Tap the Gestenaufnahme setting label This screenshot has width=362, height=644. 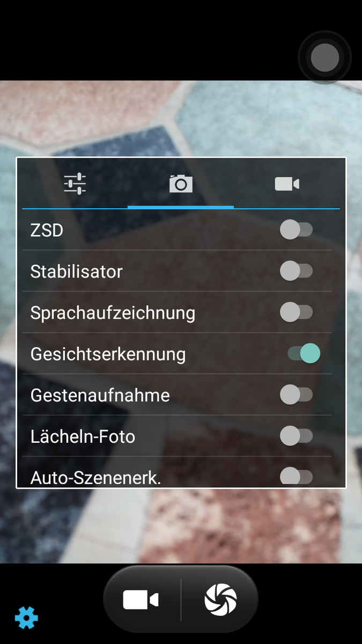point(100,396)
